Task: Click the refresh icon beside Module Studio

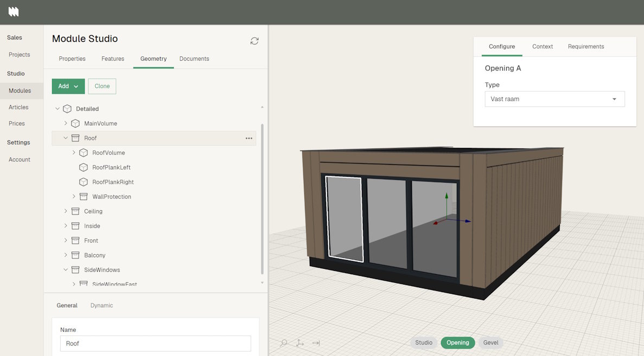Action: [x=254, y=41]
